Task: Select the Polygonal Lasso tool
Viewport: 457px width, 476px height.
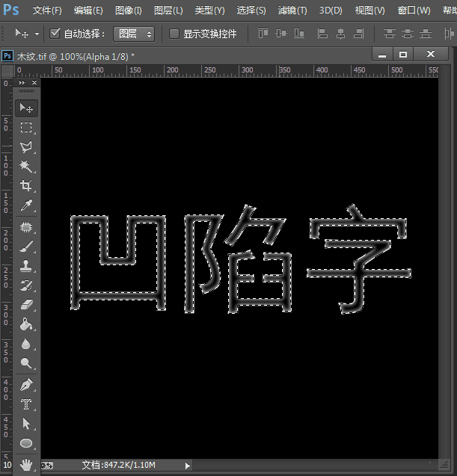Action: coord(26,147)
